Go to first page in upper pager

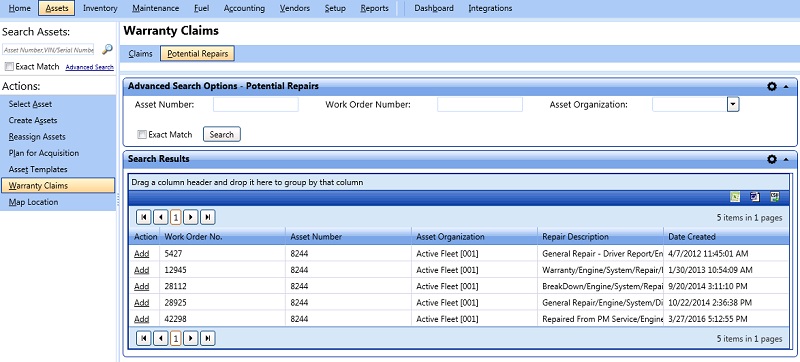tap(143, 218)
